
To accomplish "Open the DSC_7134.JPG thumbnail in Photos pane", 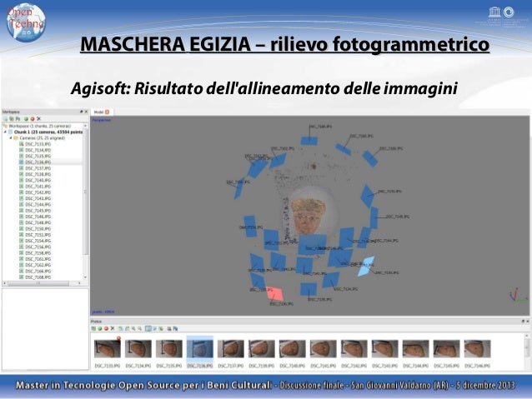I will pyautogui.click(x=138, y=349).
